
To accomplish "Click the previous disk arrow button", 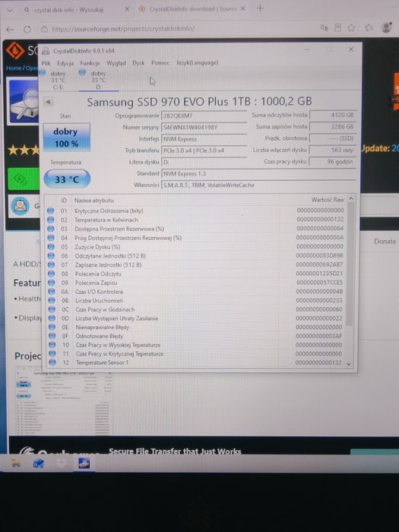I will coord(48,101).
